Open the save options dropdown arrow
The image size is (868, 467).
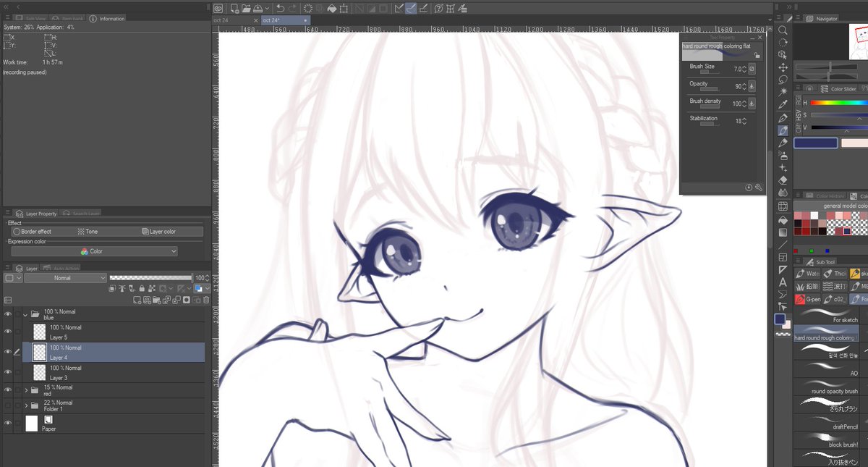(265, 9)
